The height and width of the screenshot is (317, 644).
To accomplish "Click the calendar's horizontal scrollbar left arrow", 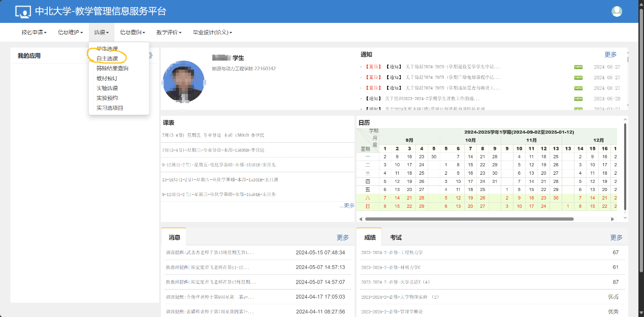I will click(361, 219).
